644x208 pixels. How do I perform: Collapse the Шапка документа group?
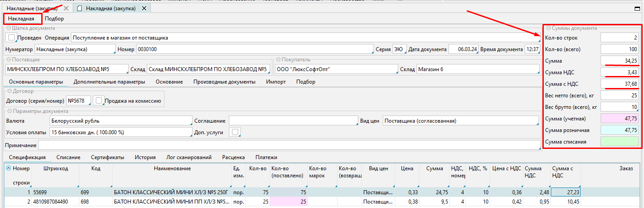(x=8, y=28)
